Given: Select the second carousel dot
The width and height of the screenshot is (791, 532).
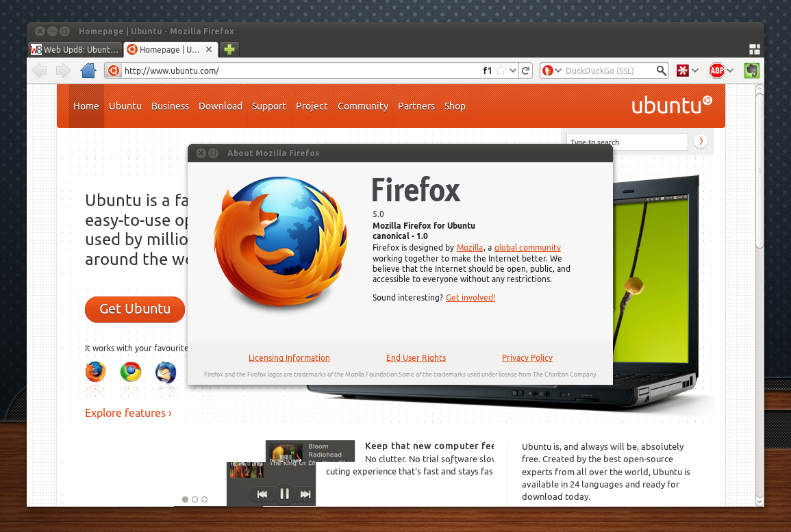Looking at the screenshot, I should click(x=194, y=499).
